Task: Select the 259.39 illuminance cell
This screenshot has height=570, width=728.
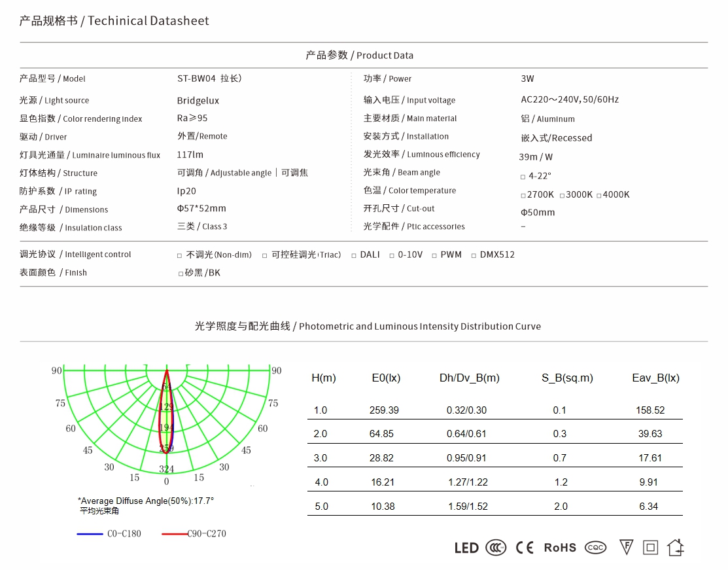Action: [x=384, y=410]
